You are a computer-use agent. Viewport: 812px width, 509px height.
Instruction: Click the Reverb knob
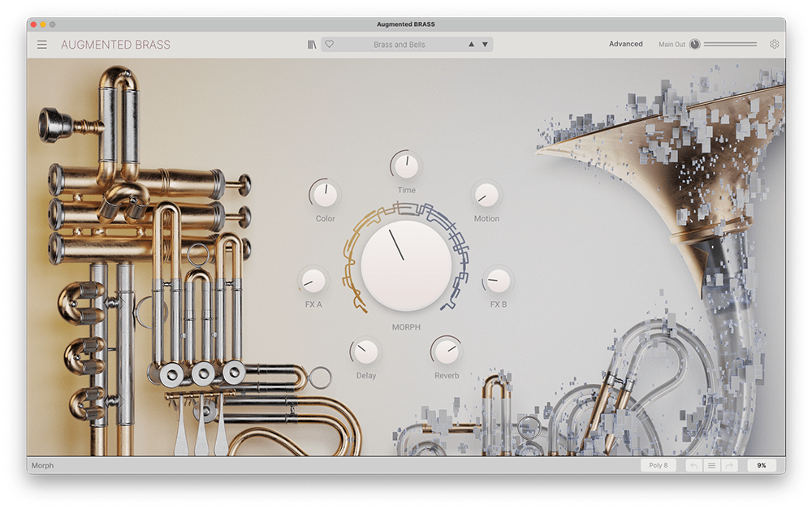[446, 352]
